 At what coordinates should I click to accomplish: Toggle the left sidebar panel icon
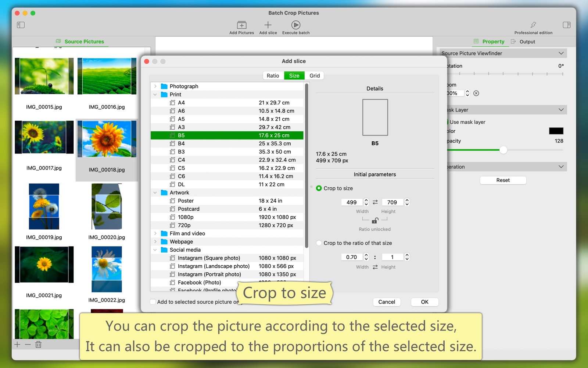[21, 25]
